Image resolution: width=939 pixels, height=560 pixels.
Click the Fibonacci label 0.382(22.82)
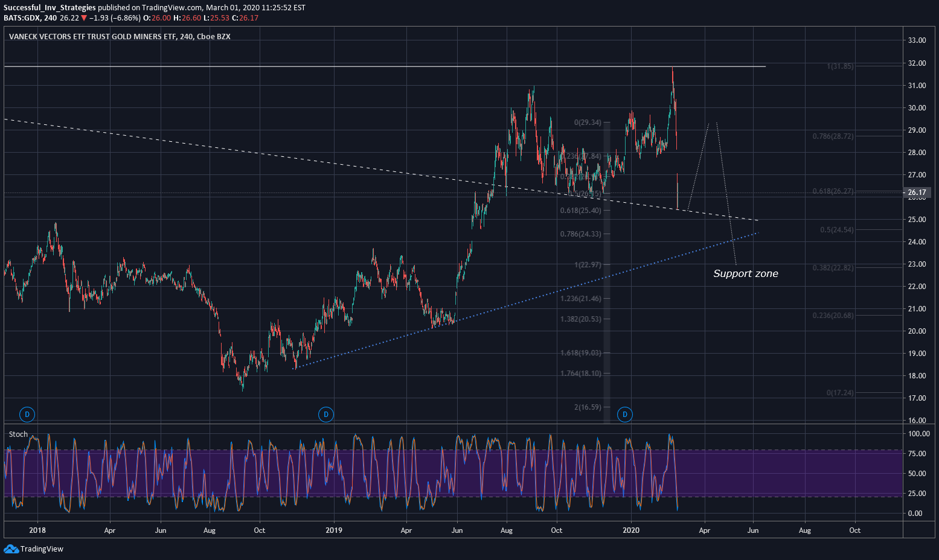coord(833,267)
